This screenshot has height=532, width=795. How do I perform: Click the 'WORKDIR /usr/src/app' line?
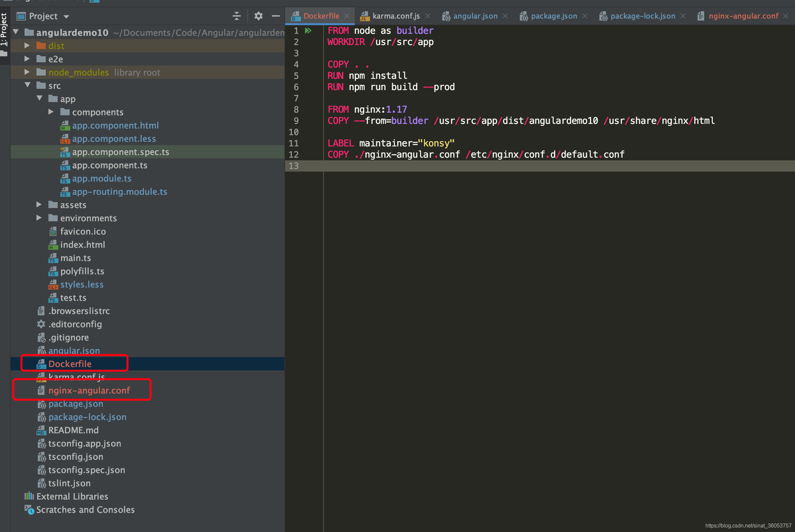pyautogui.click(x=380, y=42)
